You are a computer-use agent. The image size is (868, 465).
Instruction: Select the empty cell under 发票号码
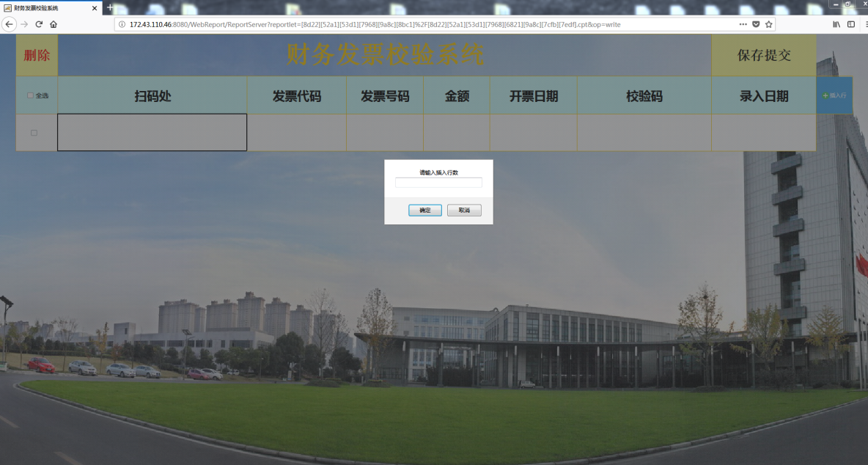[385, 132]
